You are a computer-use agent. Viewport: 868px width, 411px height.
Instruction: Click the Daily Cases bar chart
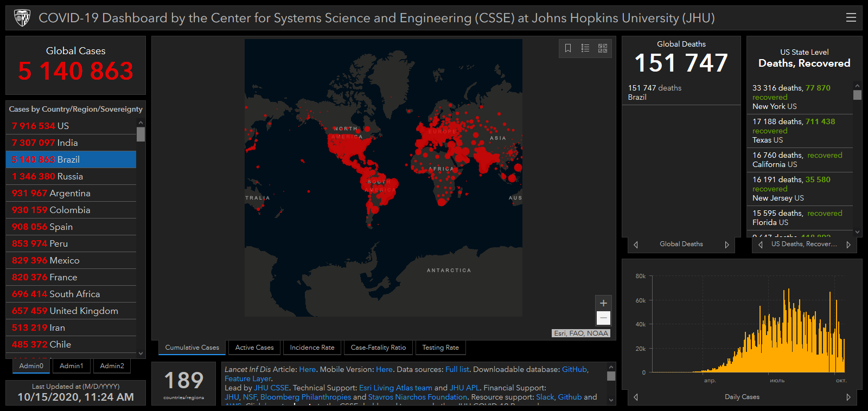point(748,324)
